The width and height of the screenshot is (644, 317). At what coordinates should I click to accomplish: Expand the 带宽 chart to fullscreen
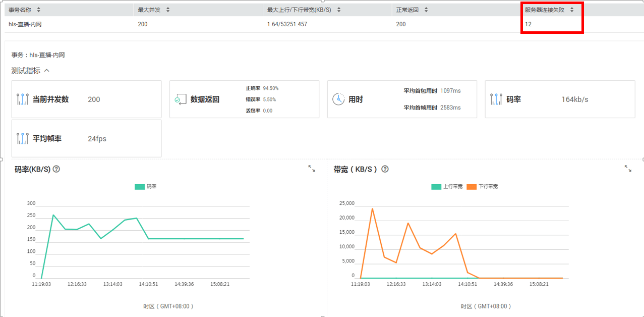tap(628, 169)
